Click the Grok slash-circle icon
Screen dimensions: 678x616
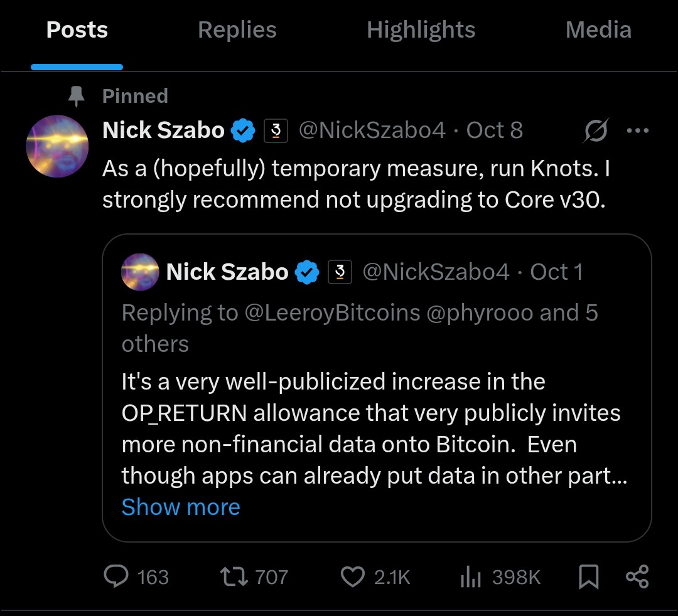[595, 130]
